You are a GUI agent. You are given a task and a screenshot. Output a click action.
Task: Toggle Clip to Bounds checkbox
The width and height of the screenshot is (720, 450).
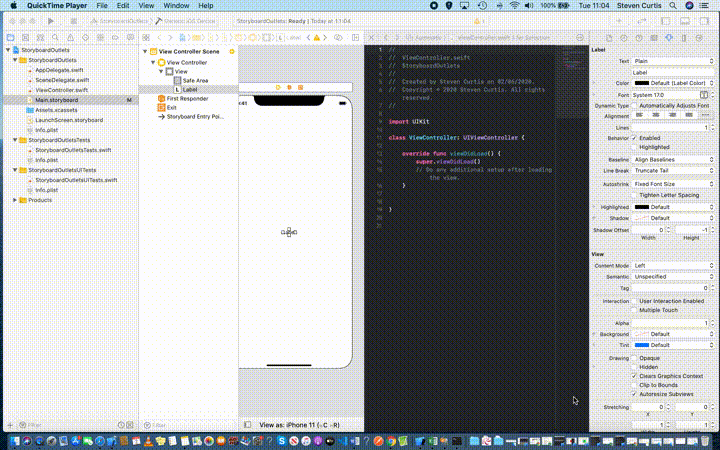click(x=634, y=385)
